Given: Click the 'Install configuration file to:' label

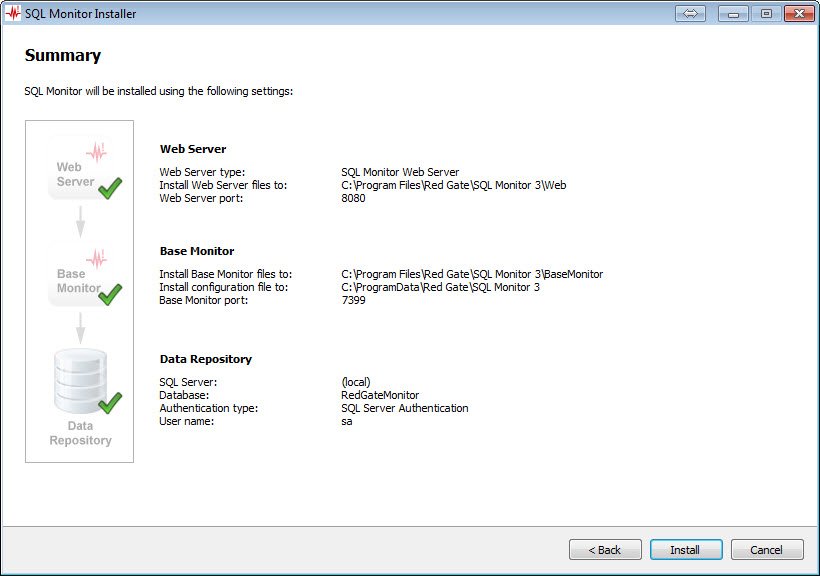Looking at the screenshot, I should pyautogui.click(x=223, y=287).
